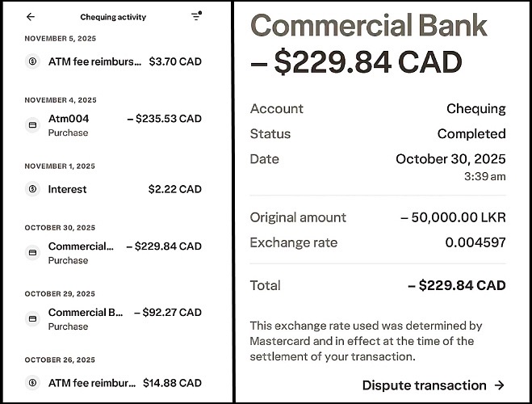Open the –$229.84 CAD Commercial purchase
Image resolution: width=532 pixels, height=404 pixels.
pos(113,252)
